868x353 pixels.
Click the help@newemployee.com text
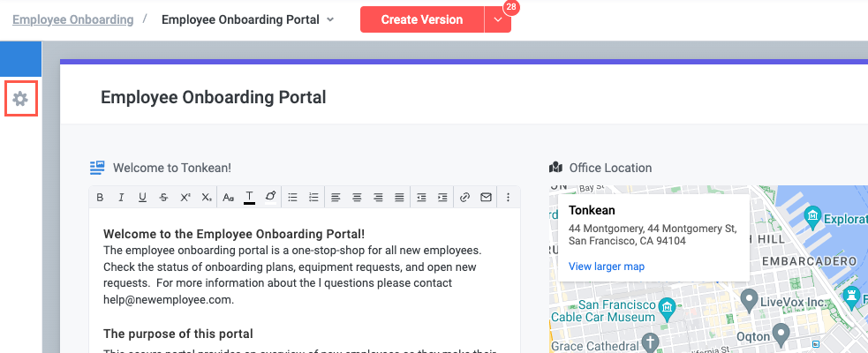[169, 300]
